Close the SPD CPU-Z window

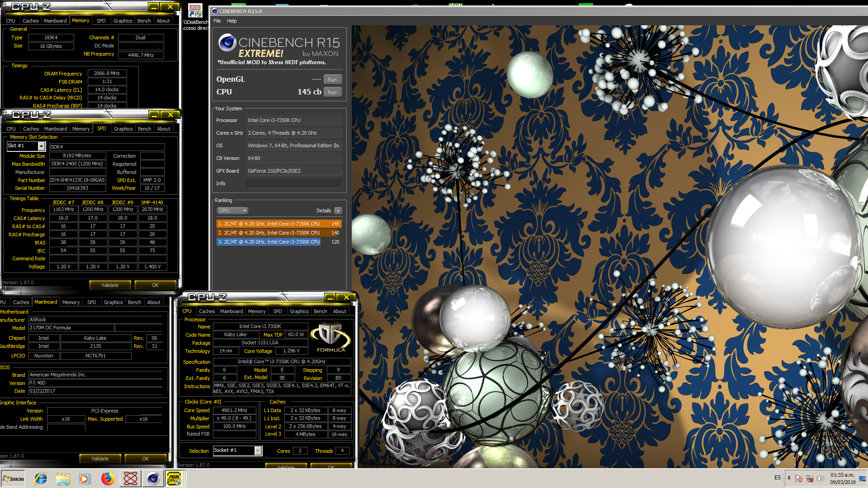[170, 115]
